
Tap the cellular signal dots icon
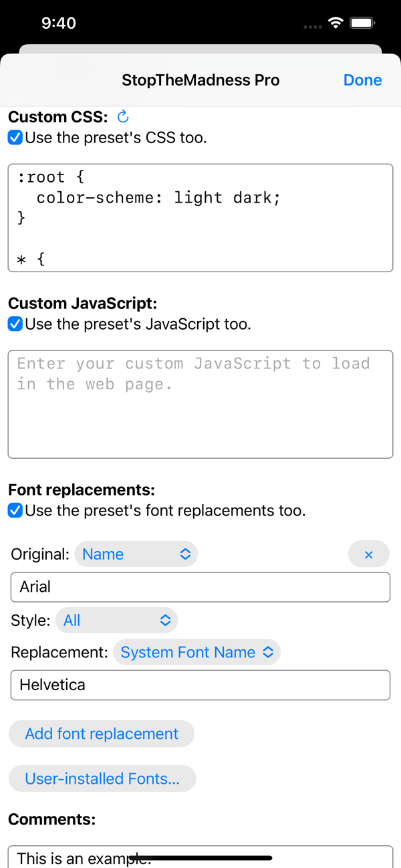click(312, 27)
